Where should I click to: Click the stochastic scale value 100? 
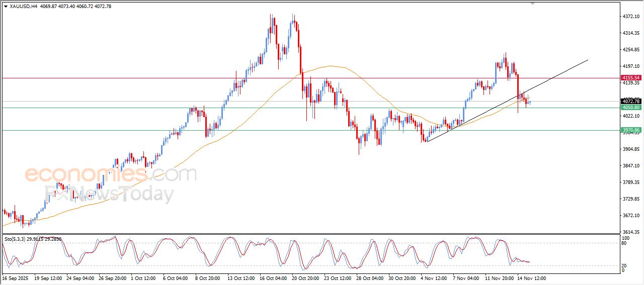(x=626, y=238)
